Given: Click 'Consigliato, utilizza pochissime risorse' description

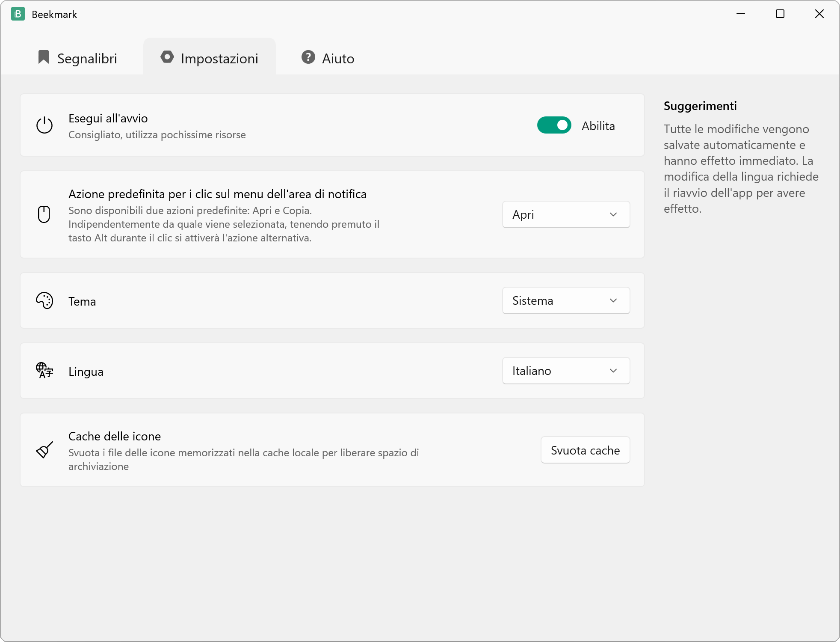Looking at the screenshot, I should click(157, 135).
